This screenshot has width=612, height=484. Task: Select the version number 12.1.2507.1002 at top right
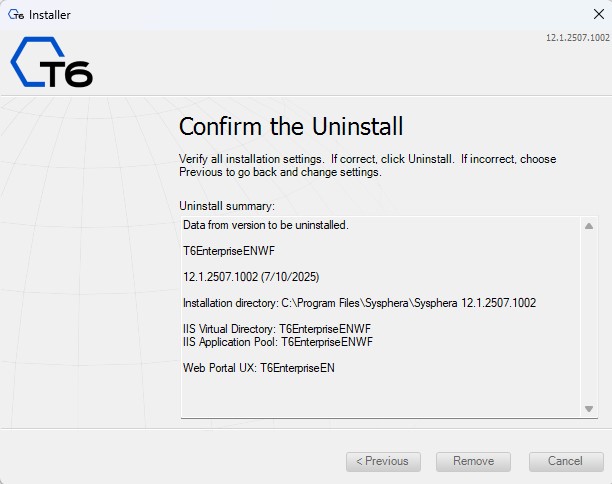577,38
